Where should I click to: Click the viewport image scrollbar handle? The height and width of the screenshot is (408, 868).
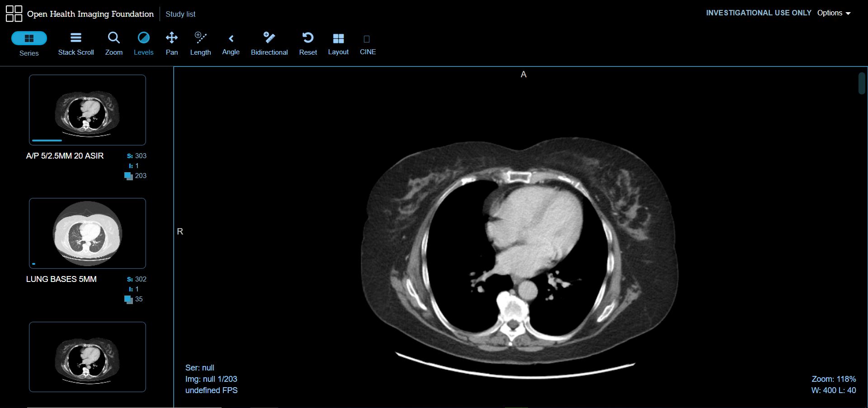tap(862, 83)
